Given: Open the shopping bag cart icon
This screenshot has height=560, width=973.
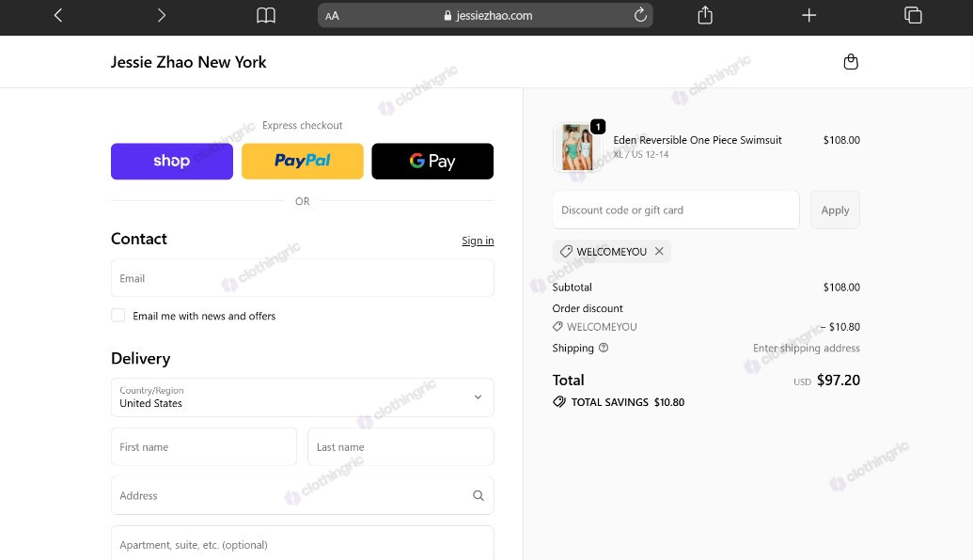Looking at the screenshot, I should pos(851,61).
